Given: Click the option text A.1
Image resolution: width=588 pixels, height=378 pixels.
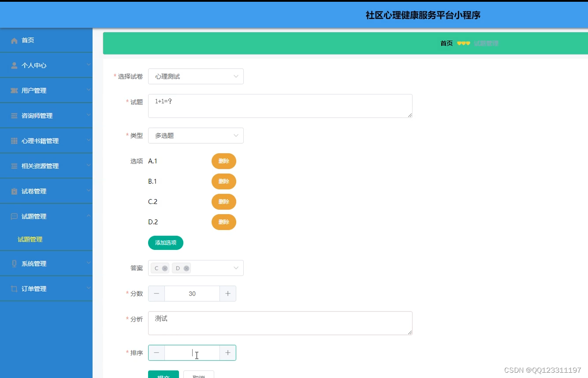Looking at the screenshot, I should point(153,161).
